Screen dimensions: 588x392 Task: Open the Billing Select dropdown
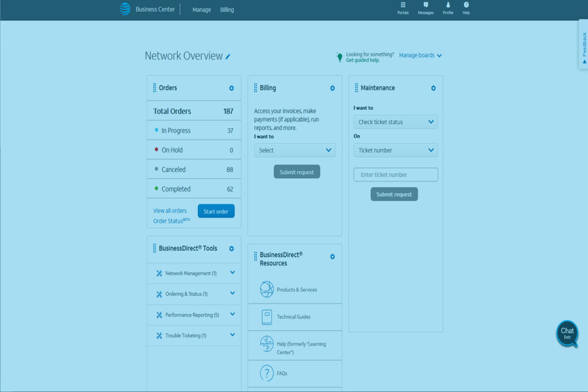pos(295,150)
